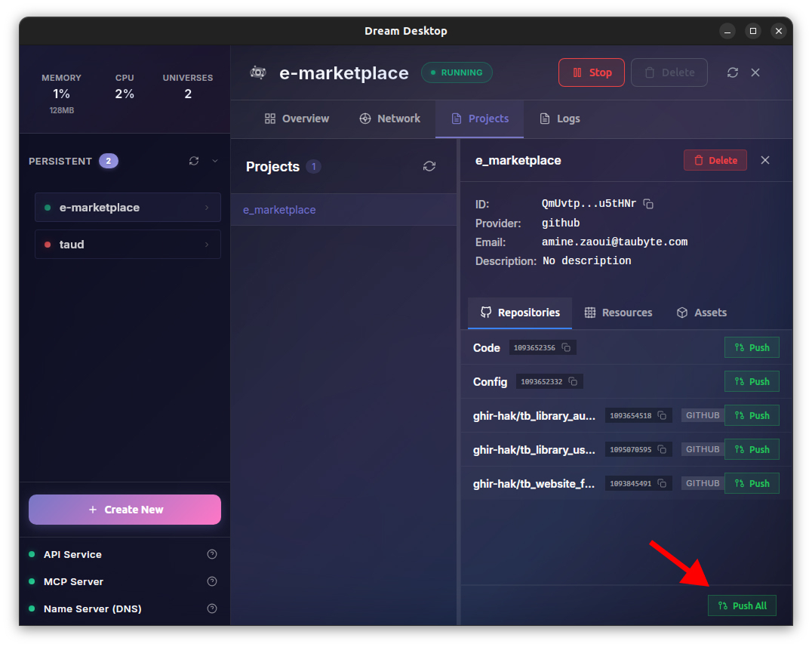Click the Code repository name
Image resolution: width=812 pixels, height=647 pixels.
click(486, 348)
